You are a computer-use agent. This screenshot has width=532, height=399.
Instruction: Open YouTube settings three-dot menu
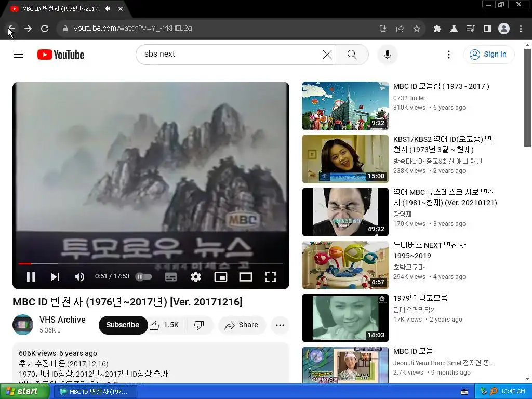448,54
